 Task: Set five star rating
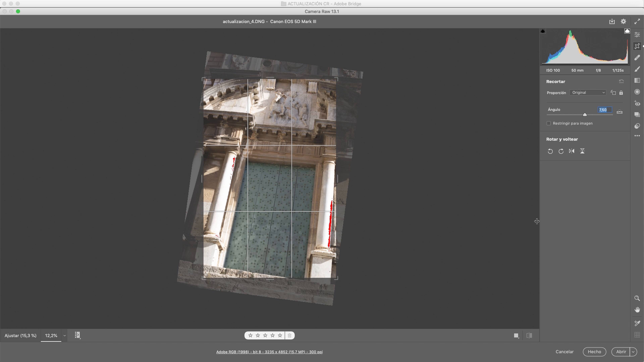point(280,335)
